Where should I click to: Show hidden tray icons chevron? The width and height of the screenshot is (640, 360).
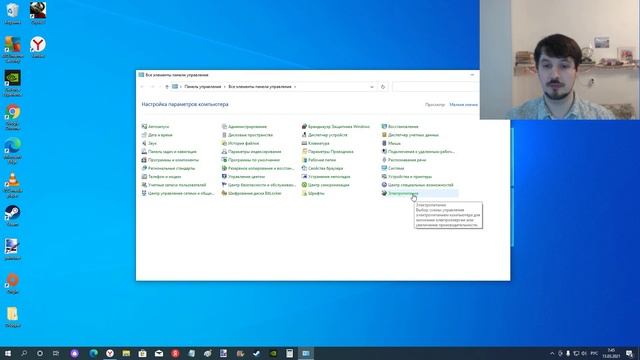point(552,353)
